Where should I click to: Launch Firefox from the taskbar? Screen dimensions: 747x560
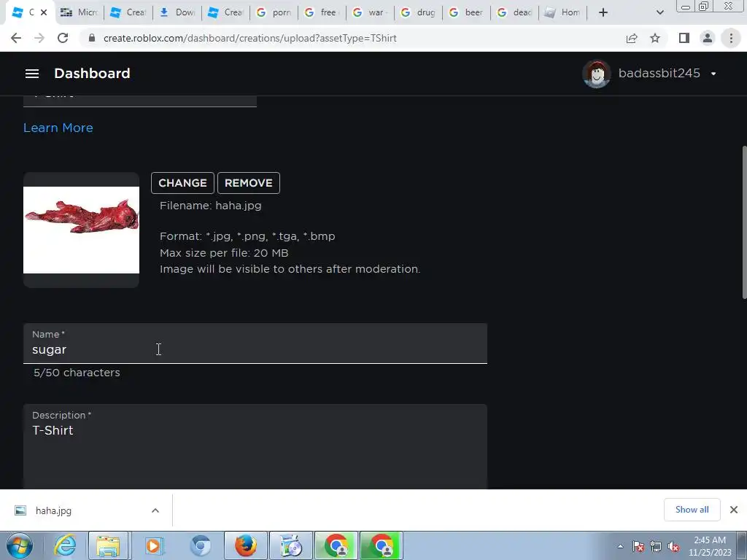246,545
